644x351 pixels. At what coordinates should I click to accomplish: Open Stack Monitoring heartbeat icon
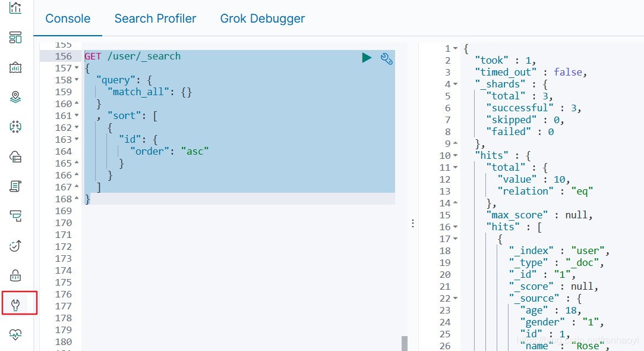tap(15, 334)
